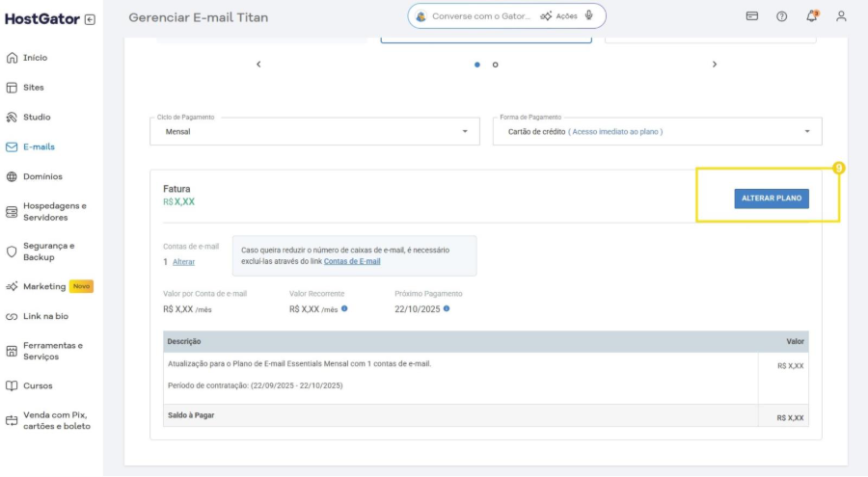Open the notifications bell icon

tap(811, 16)
